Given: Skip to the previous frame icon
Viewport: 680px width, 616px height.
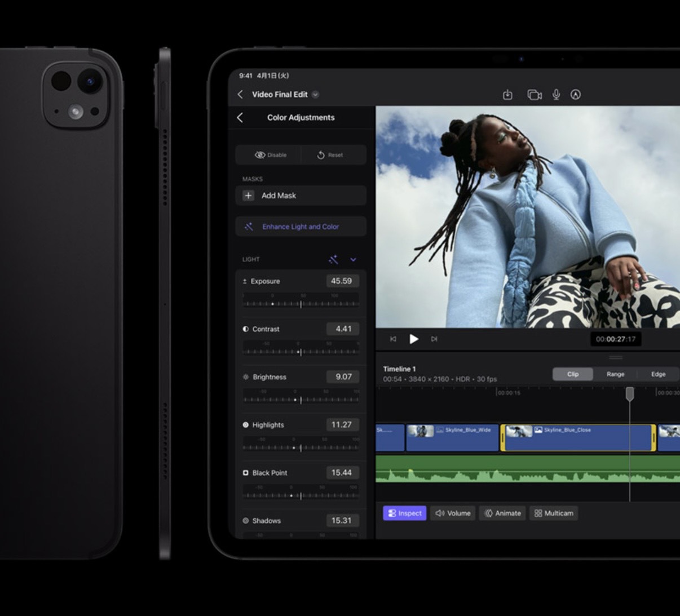Looking at the screenshot, I should [x=393, y=339].
